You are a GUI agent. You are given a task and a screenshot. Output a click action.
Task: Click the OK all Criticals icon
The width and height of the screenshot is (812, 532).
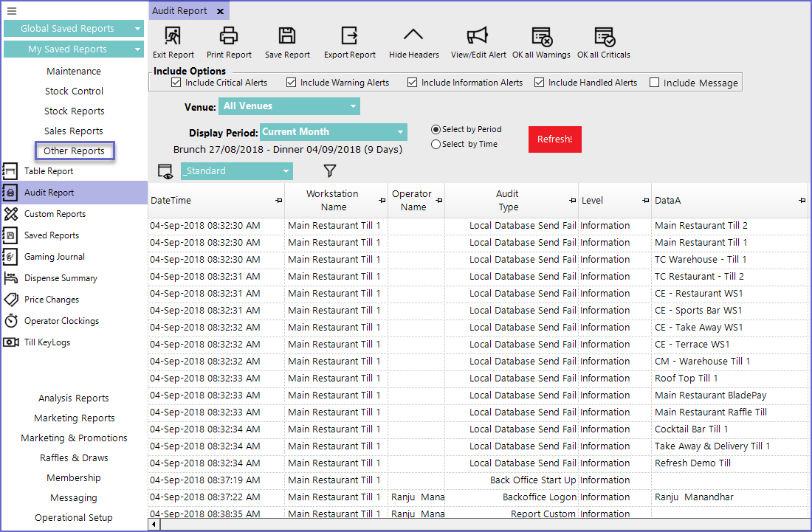tap(604, 36)
